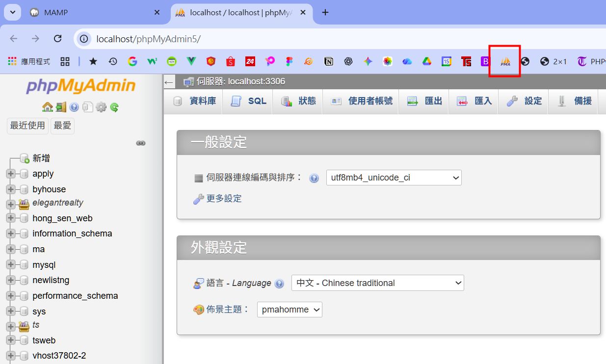
Task: Click help icon next to server connection collation
Action: (314, 178)
